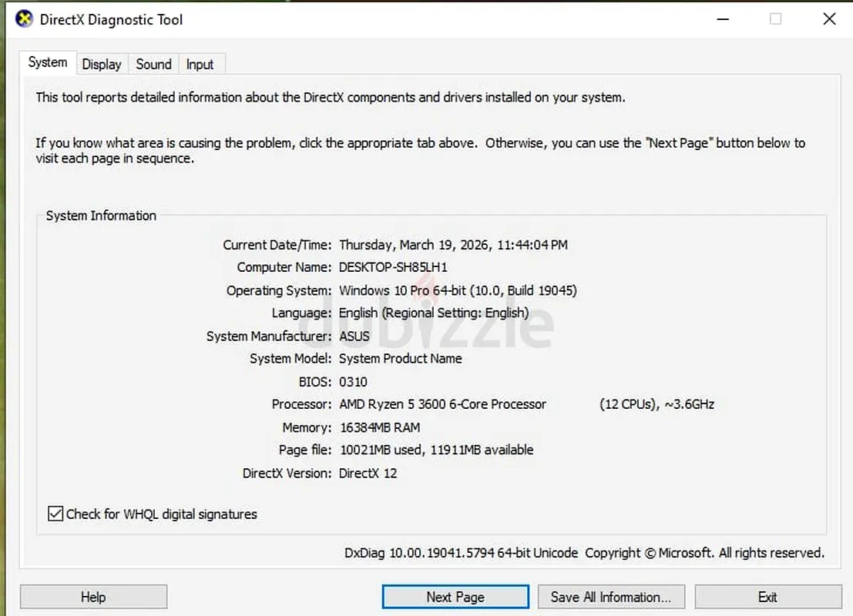Screen dimensions: 853x616
Task: Click the computer name DESKTOP-SH85LH1
Action: click(x=393, y=267)
